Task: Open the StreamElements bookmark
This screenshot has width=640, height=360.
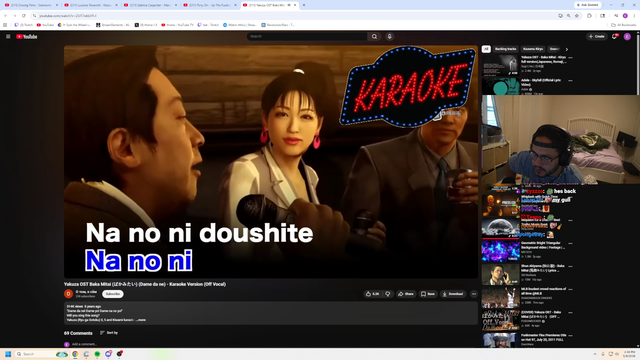Action: 113,25
